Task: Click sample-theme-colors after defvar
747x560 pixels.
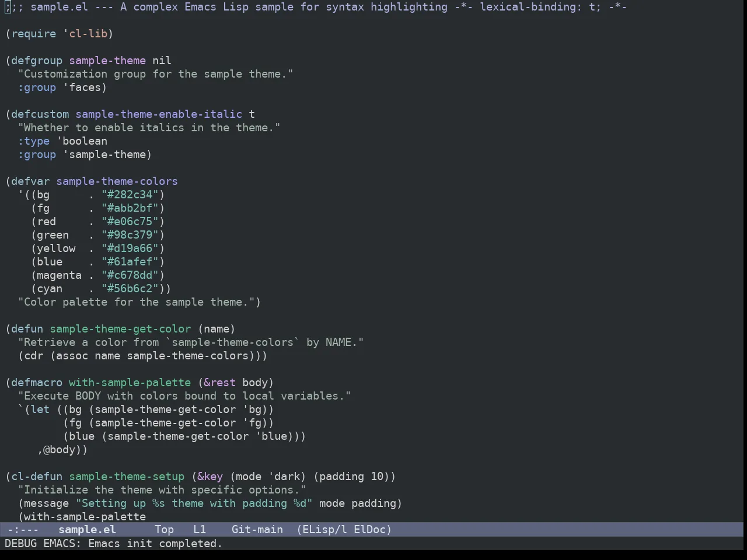Action: click(117, 181)
